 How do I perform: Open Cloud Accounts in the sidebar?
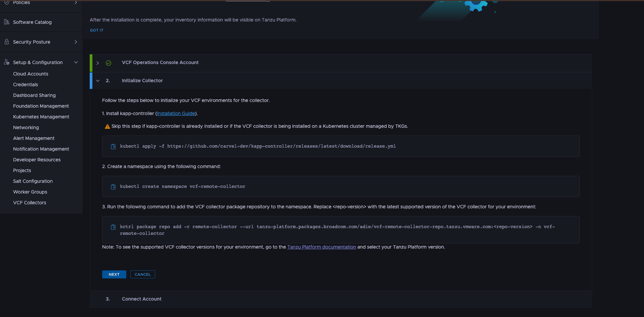[31, 74]
